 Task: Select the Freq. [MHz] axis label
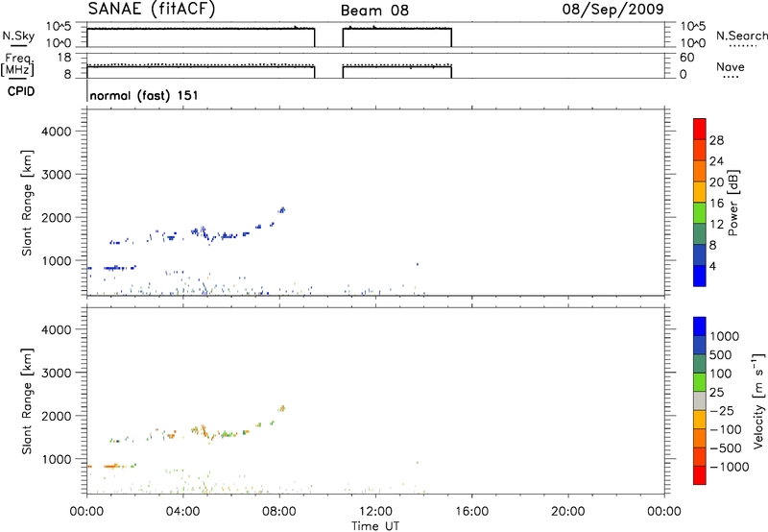(17, 65)
